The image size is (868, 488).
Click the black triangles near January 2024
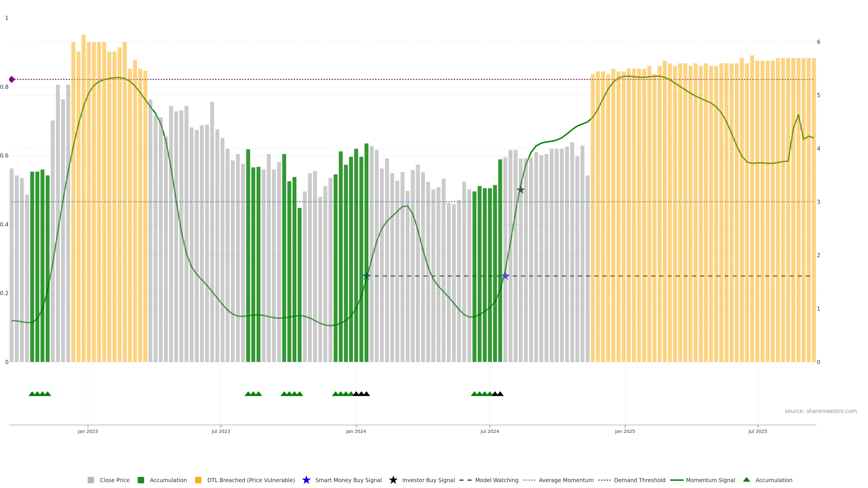click(x=361, y=394)
